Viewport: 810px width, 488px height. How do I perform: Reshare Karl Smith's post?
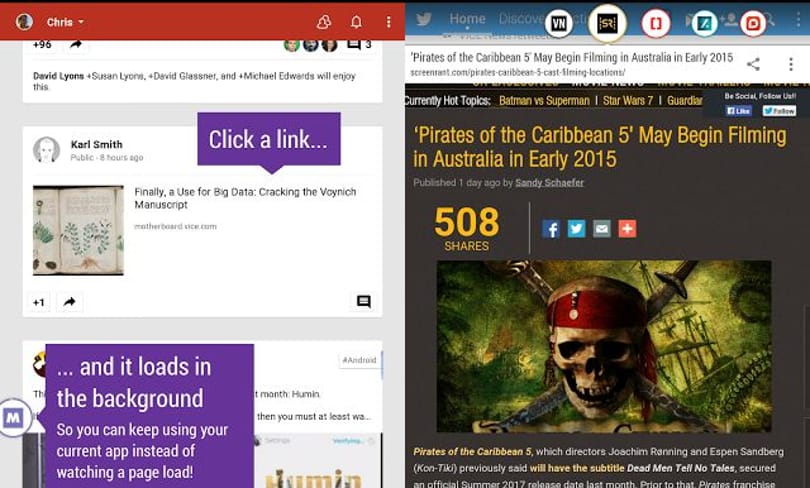tap(70, 302)
